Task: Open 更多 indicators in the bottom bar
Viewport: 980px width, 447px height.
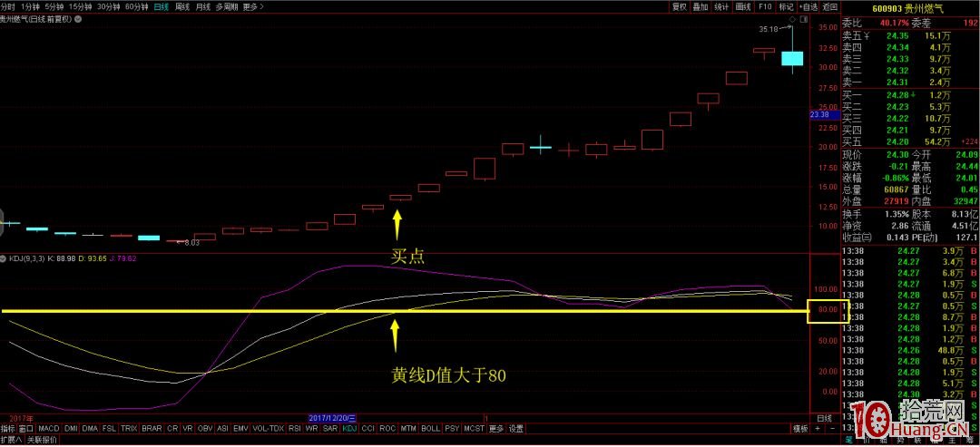Action: 496,429
